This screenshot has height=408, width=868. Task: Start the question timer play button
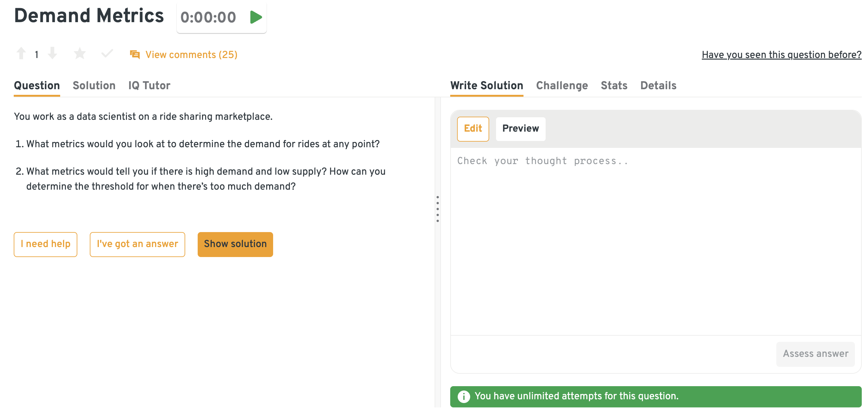[256, 17]
